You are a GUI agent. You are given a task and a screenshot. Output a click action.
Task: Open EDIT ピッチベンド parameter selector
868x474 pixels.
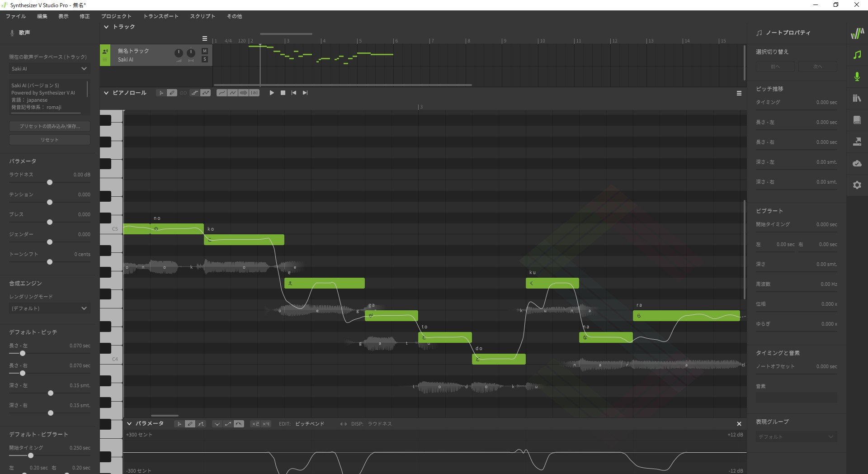pyautogui.click(x=310, y=424)
